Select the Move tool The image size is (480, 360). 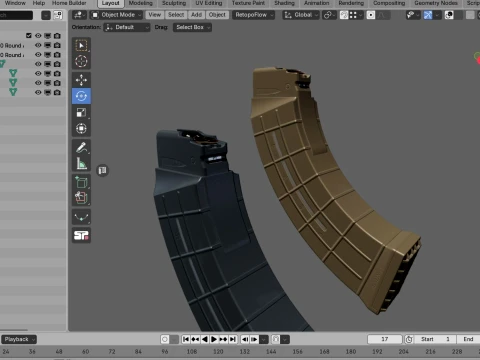[81, 80]
